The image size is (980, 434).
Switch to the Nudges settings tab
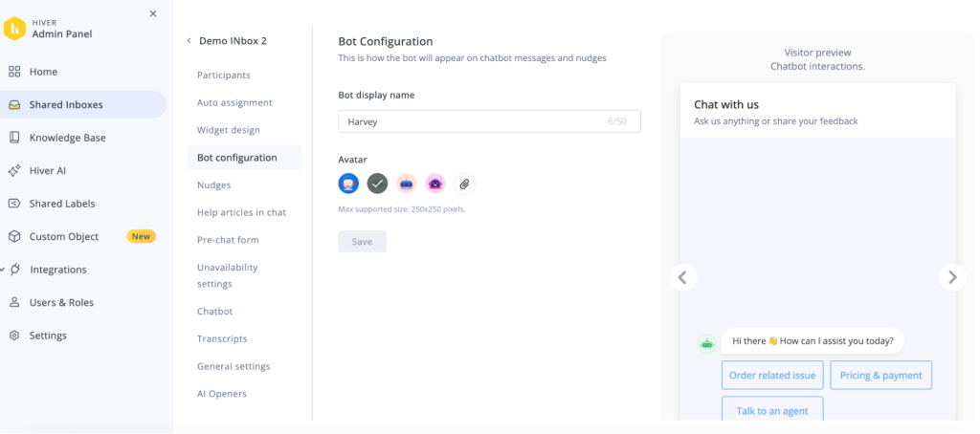[x=213, y=184]
